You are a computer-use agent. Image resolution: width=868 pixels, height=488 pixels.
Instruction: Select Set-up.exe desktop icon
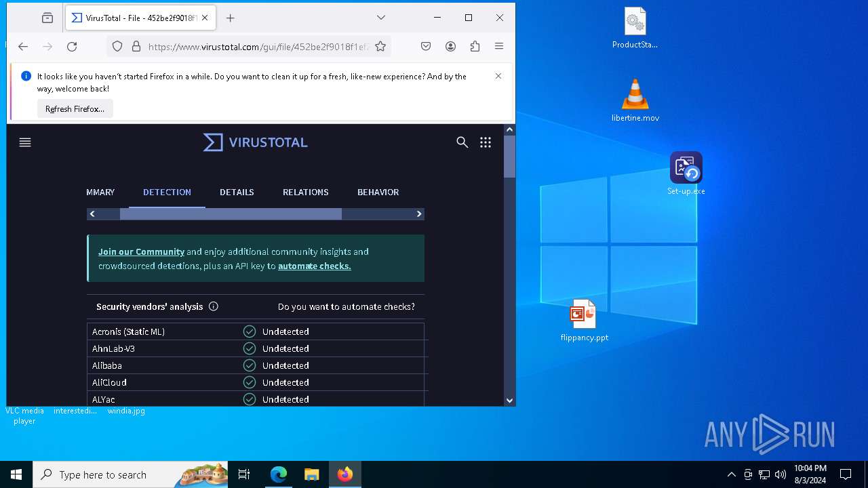tap(686, 174)
